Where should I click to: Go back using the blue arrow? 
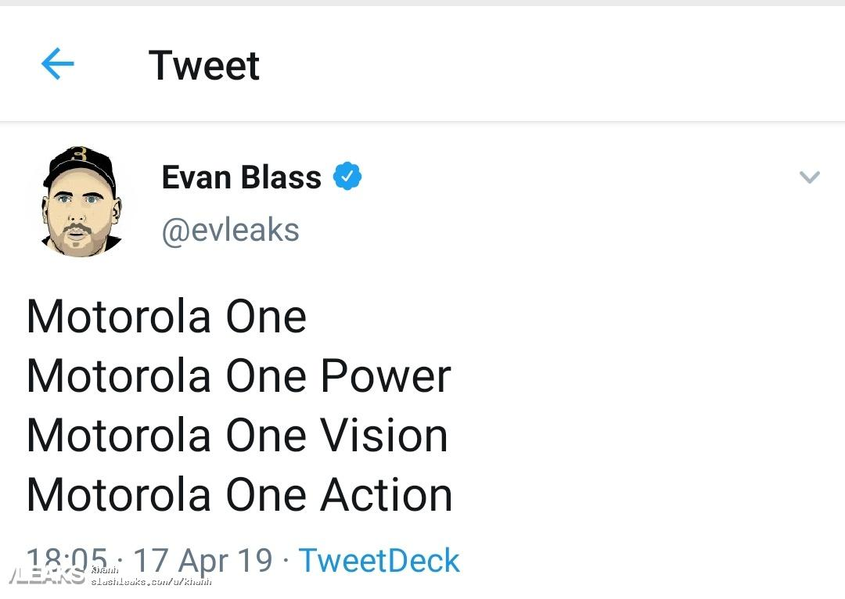pyautogui.click(x=57, y=65)
